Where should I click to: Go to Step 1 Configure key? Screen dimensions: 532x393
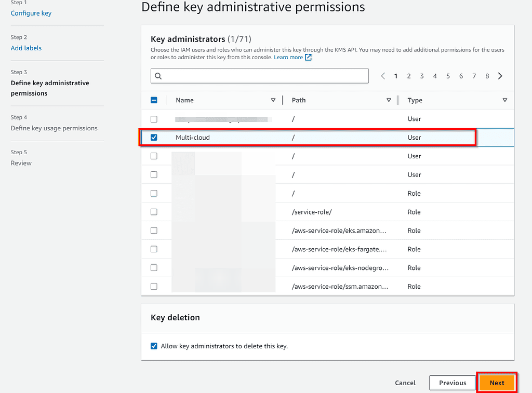click(x=31, y=13)
